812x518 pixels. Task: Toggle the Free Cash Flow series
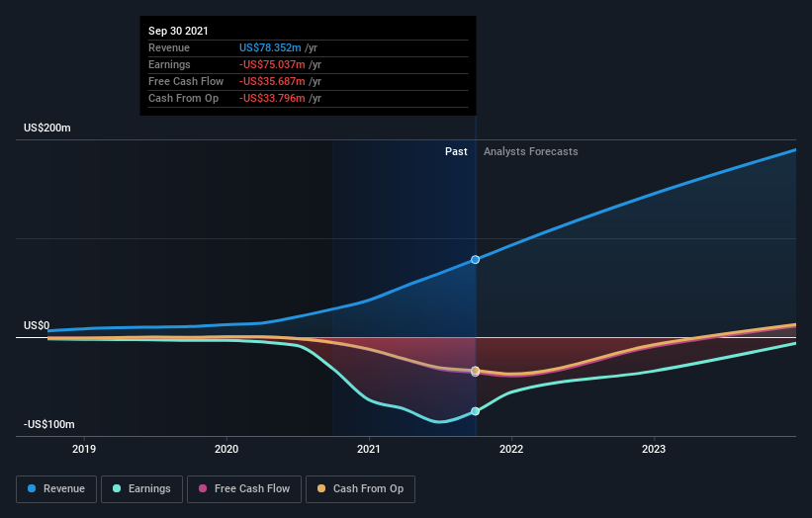pyautogui.click(x=244, y=489)
